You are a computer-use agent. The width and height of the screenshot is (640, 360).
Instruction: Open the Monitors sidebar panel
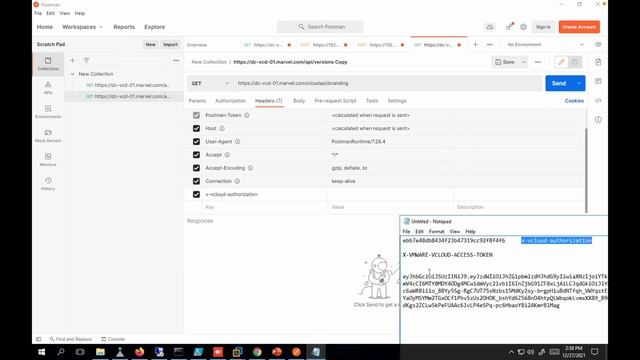coord(48,160)
